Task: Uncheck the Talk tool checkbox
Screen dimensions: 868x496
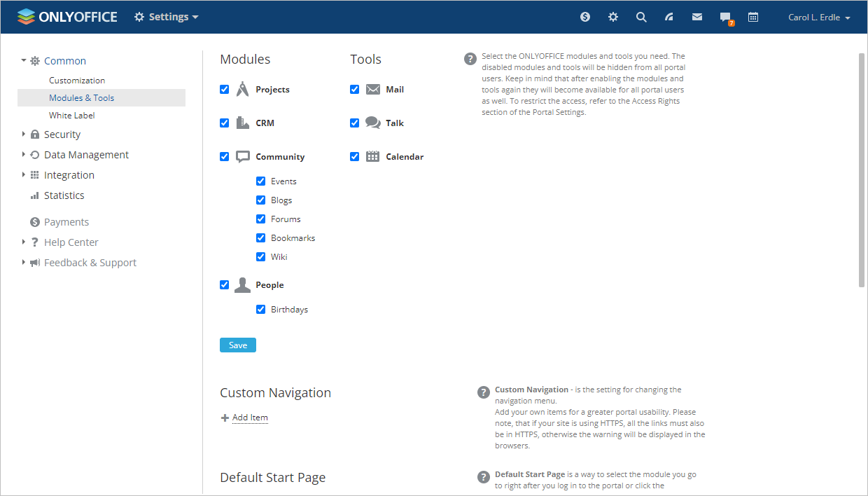Action: pos(355,123)
